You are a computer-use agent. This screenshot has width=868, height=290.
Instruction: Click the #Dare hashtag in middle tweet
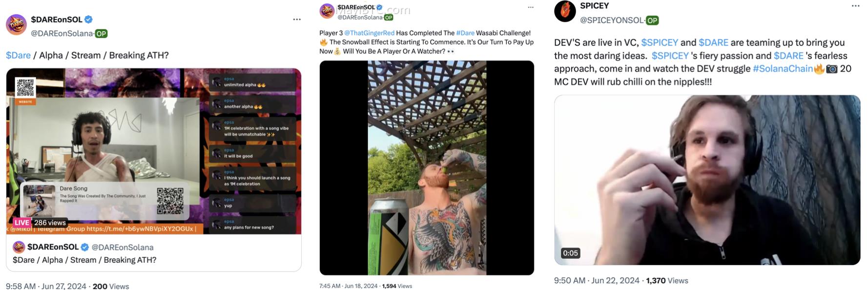(x=465, y=33)
